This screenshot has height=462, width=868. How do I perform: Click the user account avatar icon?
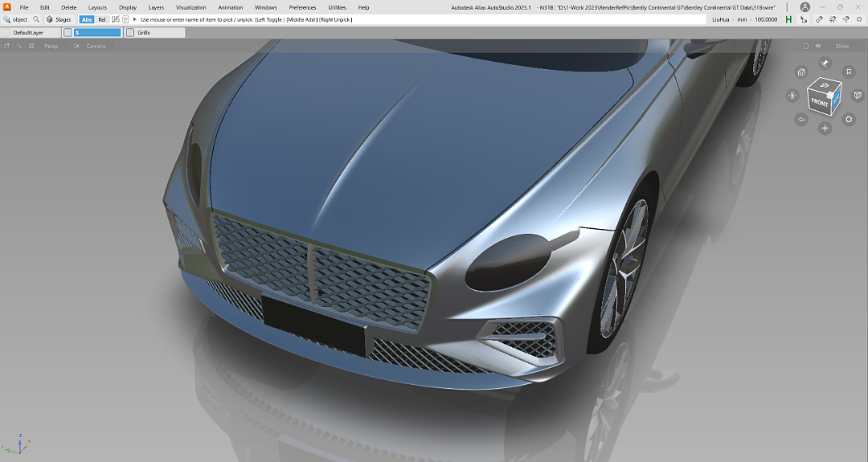click(805, 7)
